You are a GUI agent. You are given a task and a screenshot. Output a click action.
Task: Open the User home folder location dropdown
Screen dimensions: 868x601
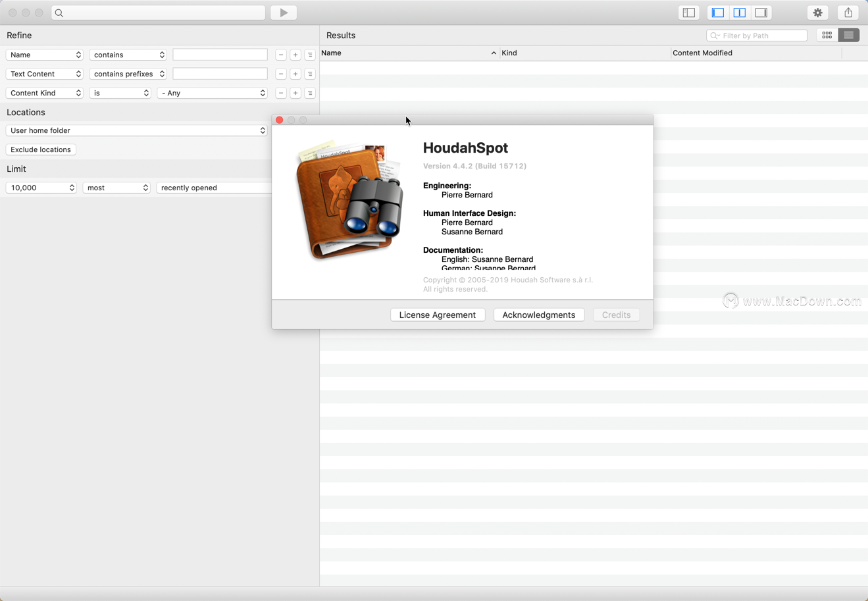pos(137,130)
